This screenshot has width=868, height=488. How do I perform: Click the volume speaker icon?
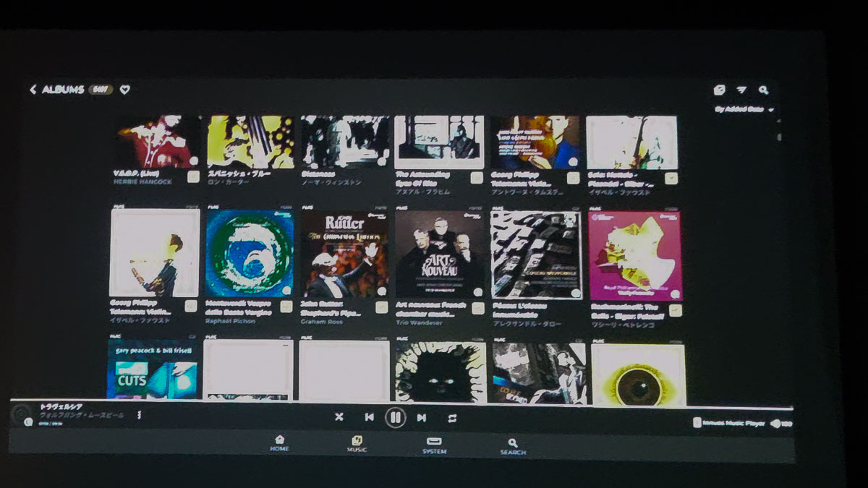point(775,424)
